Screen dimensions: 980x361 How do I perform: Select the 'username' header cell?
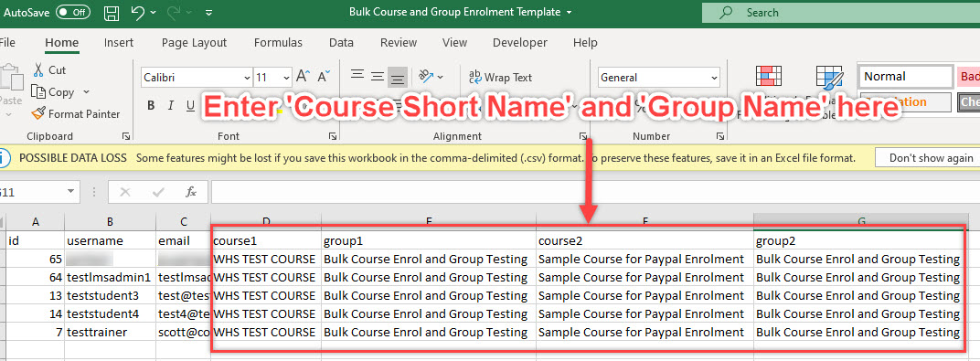click(x=110, y=240)
